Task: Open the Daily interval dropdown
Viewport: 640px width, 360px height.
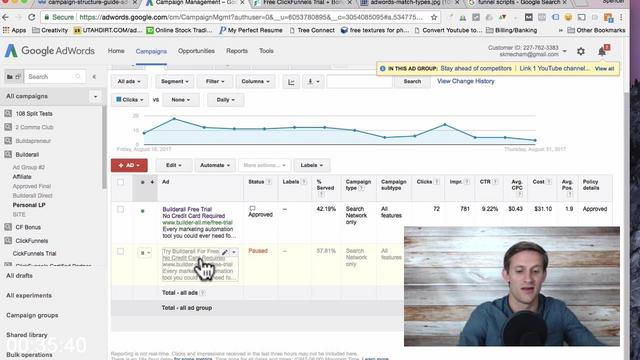Action: (x=225, y=100)
